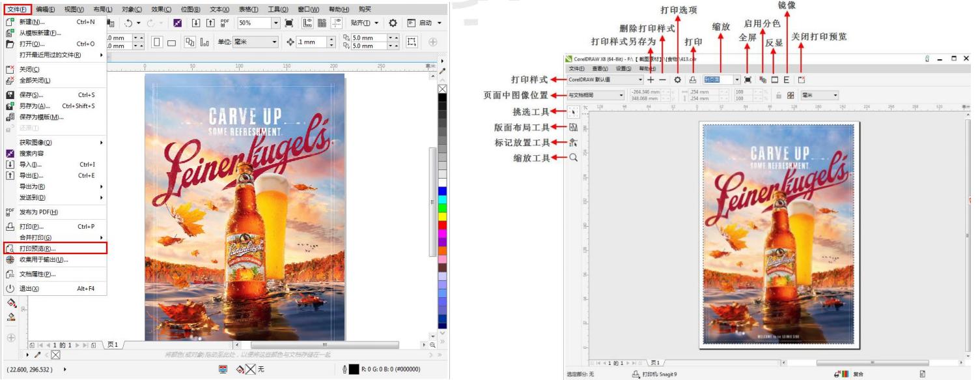Delete print style with the minus icon

pyautogui.click(x=662, y=80)
